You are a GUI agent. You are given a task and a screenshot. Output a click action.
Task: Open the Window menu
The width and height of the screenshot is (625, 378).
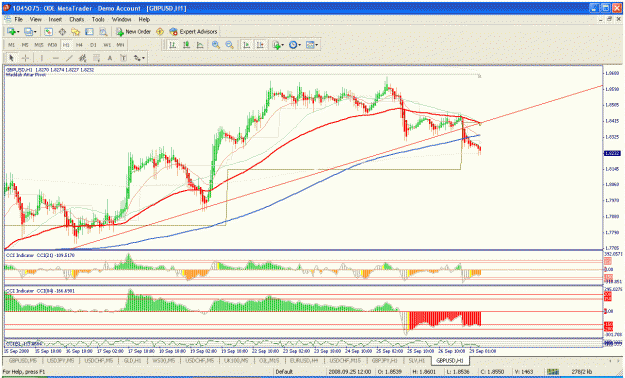click(x=121, y=19)
